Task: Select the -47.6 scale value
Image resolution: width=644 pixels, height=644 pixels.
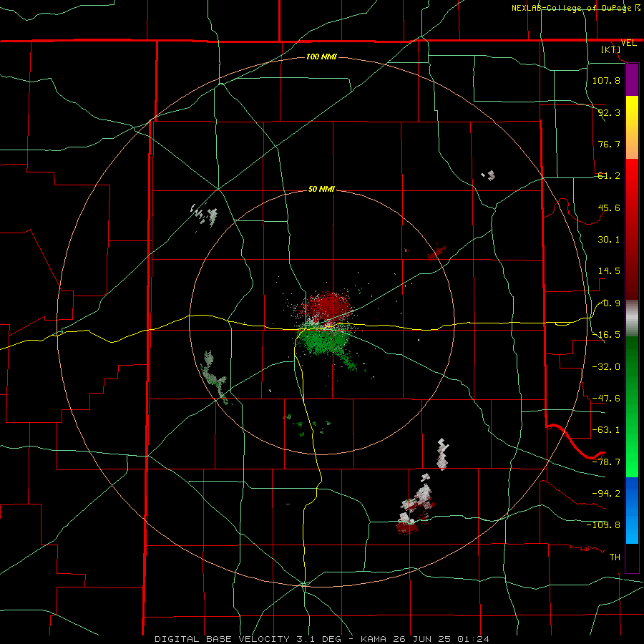Action: tap(606, 399)
